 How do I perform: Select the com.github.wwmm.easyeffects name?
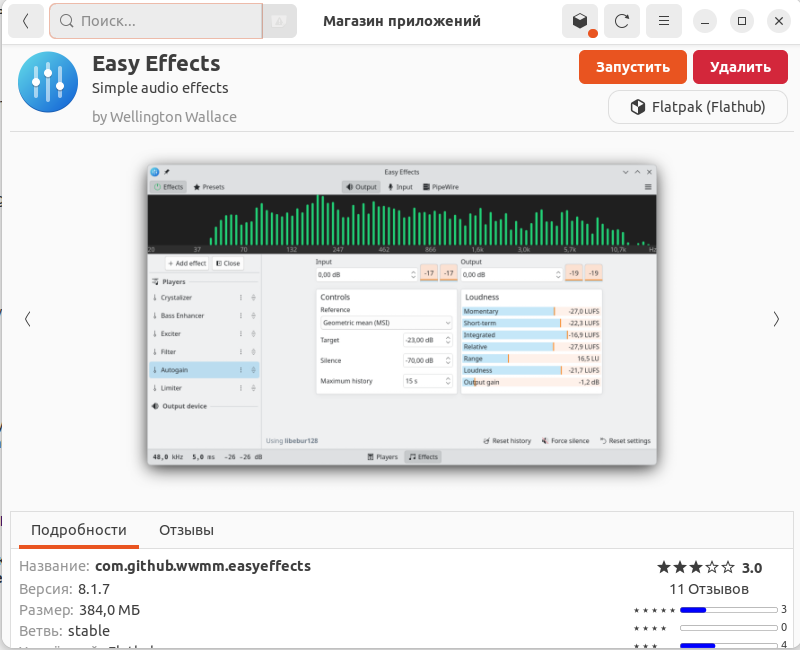coord(203,566)
